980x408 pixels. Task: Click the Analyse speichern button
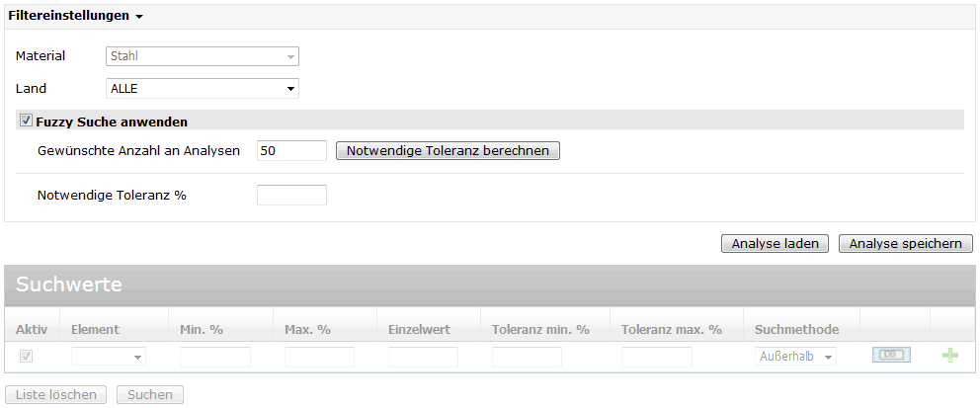point(905,244)
